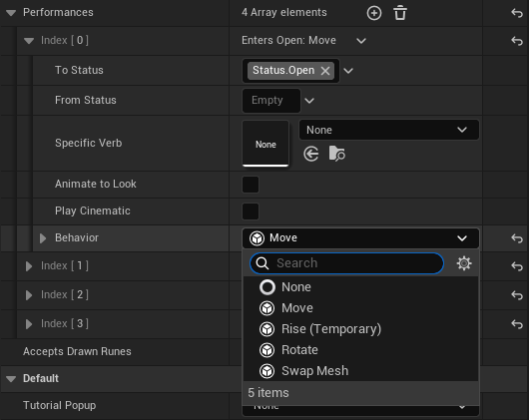The height and width of the screenshot is (420, 529).
Task: Focus the behavior Search field
Action: (x=346, y=263)
